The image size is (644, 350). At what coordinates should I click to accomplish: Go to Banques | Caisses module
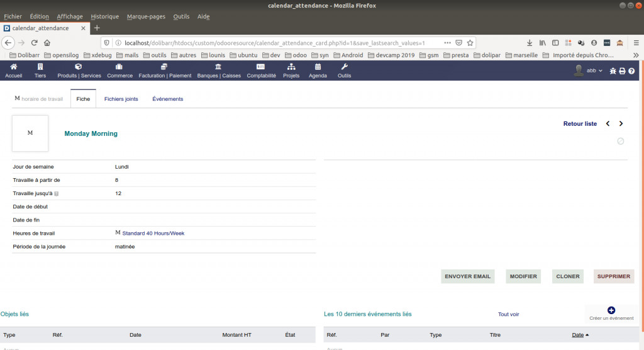(218, 67)
